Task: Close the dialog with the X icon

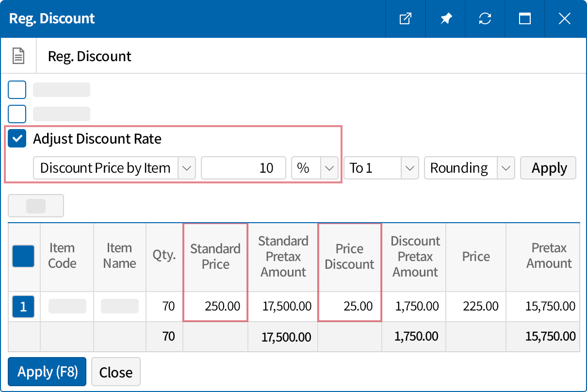Action: [x=564, y=18]
